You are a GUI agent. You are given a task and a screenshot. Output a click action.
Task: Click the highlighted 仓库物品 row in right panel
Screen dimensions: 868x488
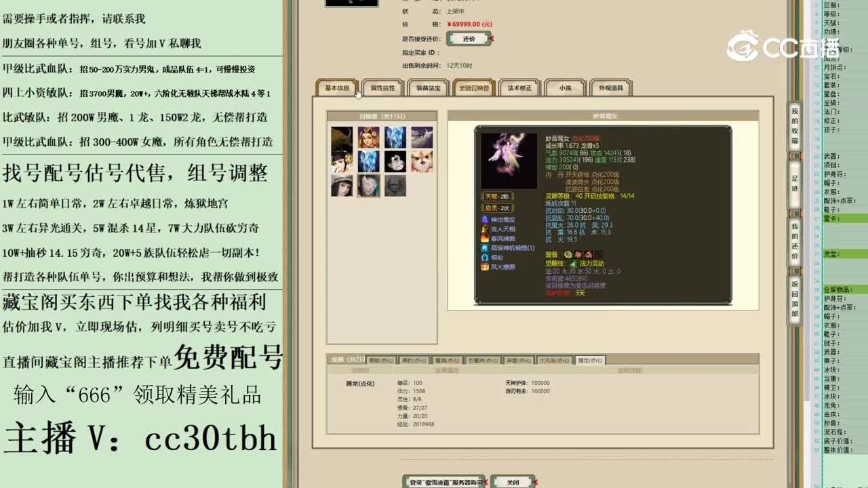pos(845,289)
